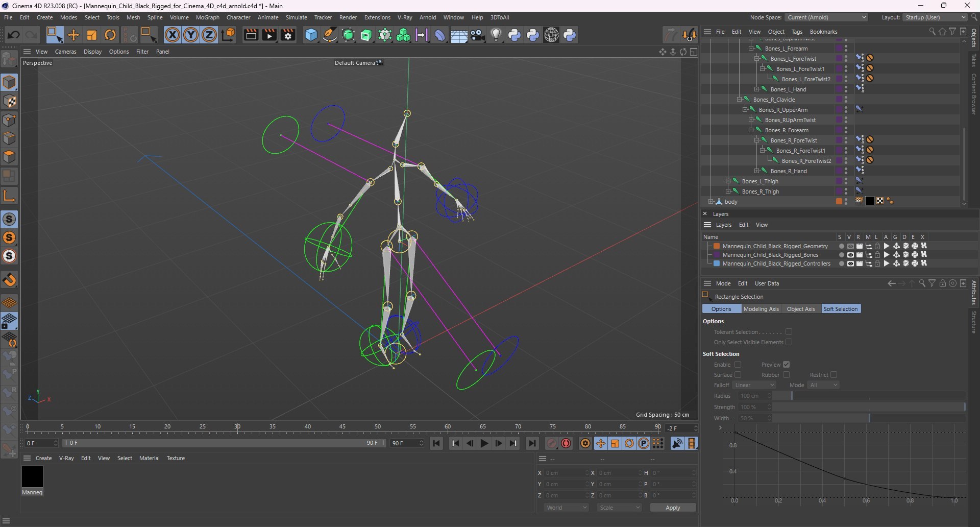Click the Geometry layer color swatch
Viewport: 980px width, 527px height.
[x=717, y=246]
